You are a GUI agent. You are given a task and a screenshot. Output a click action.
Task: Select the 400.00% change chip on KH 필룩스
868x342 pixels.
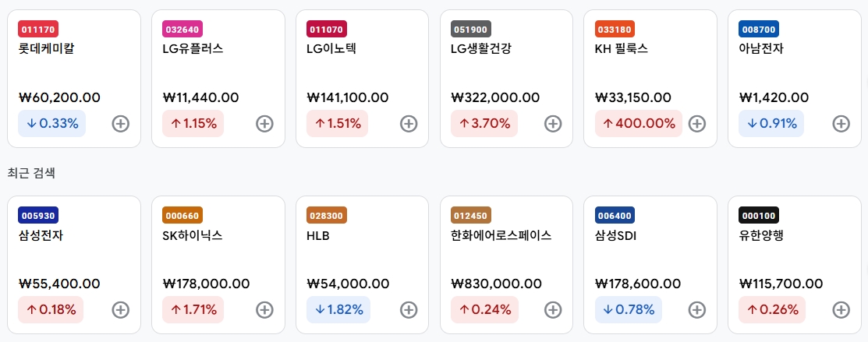pyautogui.click(x=638, y=123)
